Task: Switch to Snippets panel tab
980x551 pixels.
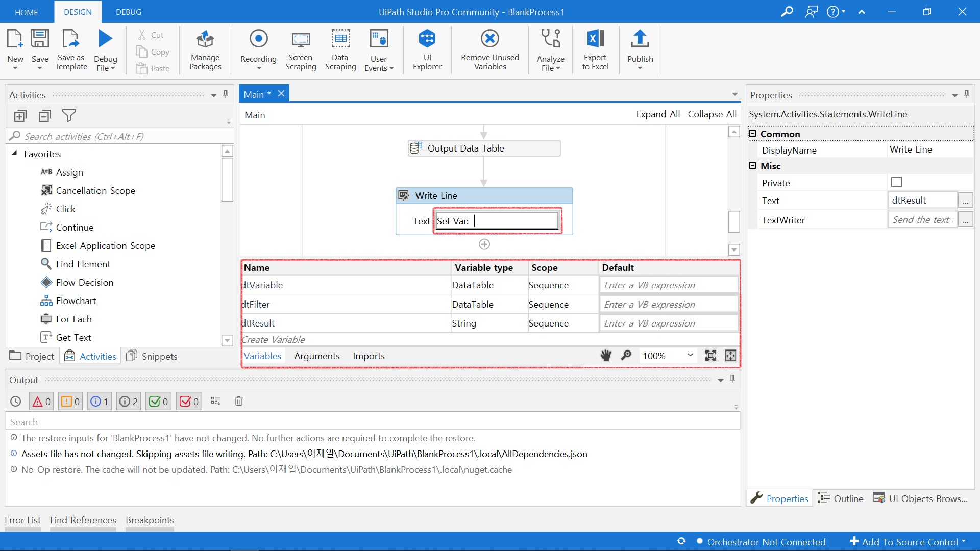Action: click(152, 356)
